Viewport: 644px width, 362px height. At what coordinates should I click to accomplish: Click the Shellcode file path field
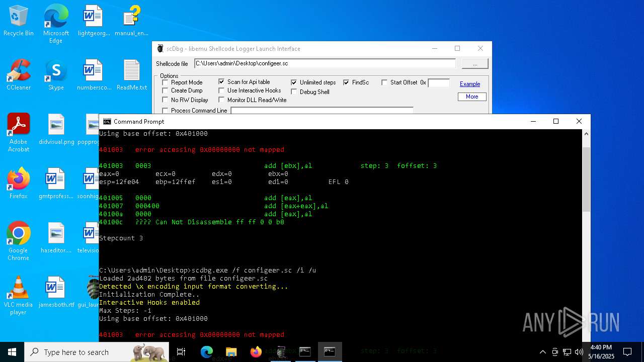(x=325, y=63)
